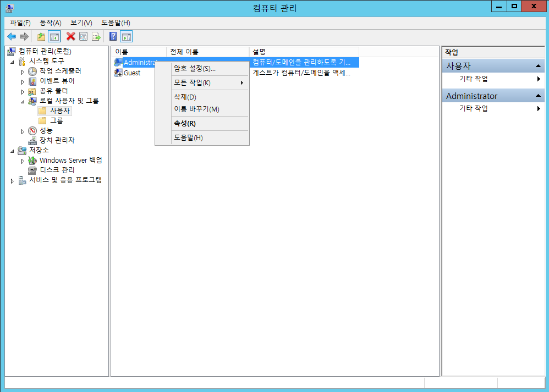549x392 pixels.
Task: Select the Guest user icon in list
Action: tap(118, 73)
